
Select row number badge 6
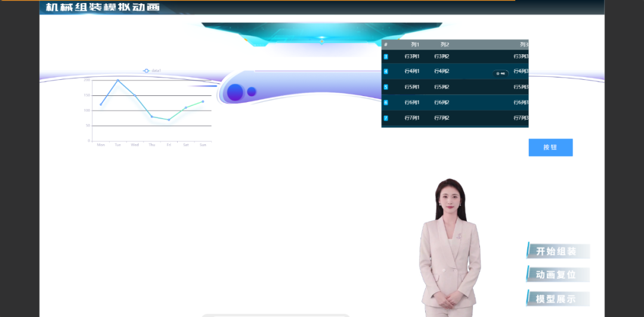click(x=386, y=102)
